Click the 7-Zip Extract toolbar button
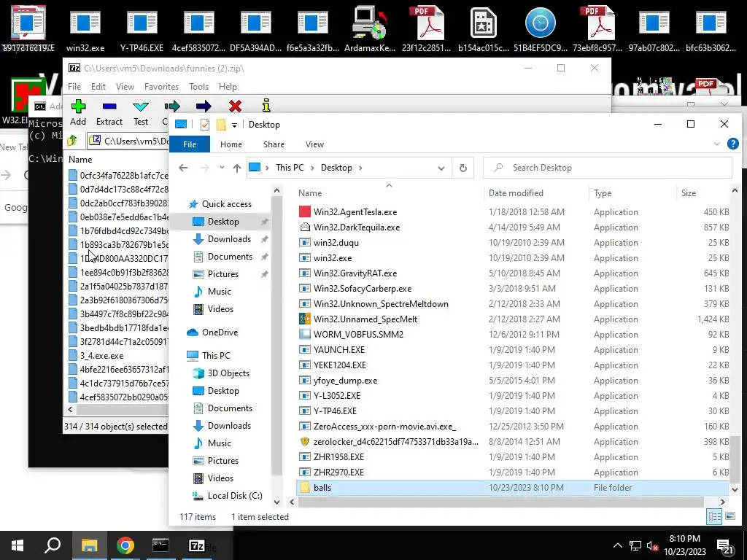This screenshot has width=747, height=560. click(109, 112)
